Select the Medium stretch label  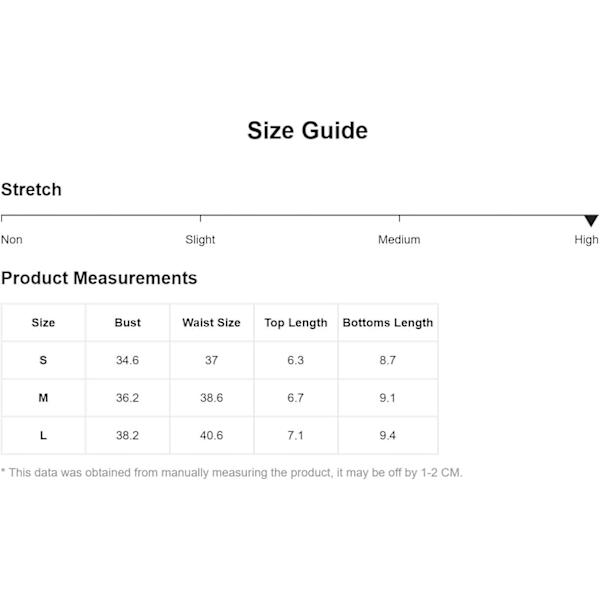point(399,240)
